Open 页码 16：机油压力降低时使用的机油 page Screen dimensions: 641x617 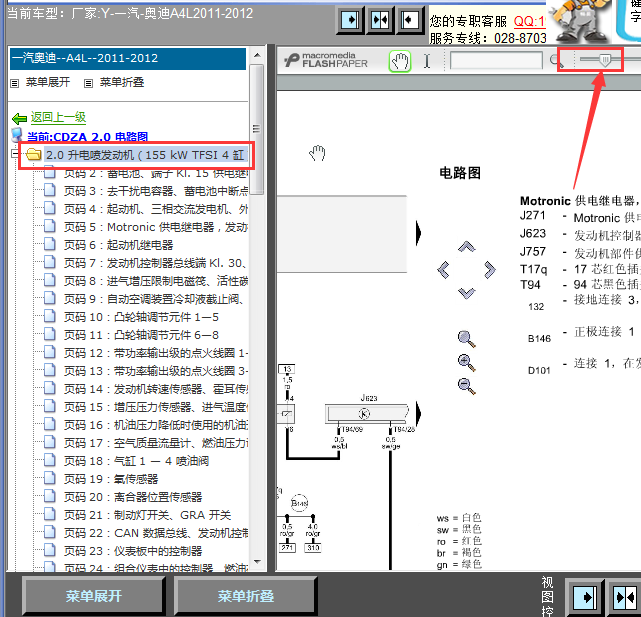[x=157, y=425]
